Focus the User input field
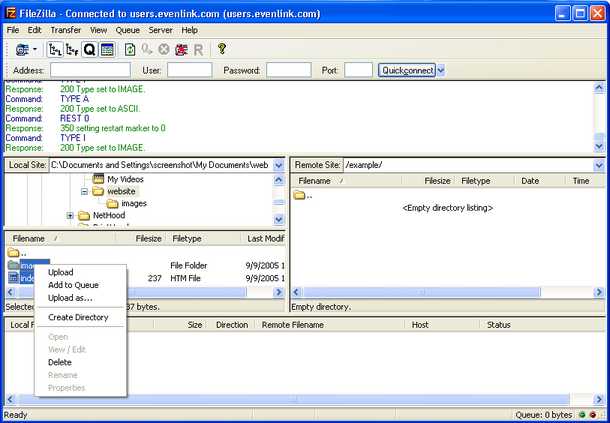This screenshot has width=610, height=423. coord(189,70)
